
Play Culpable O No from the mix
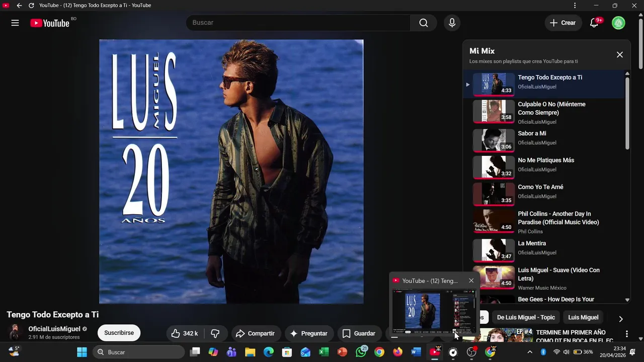(544, 111)
